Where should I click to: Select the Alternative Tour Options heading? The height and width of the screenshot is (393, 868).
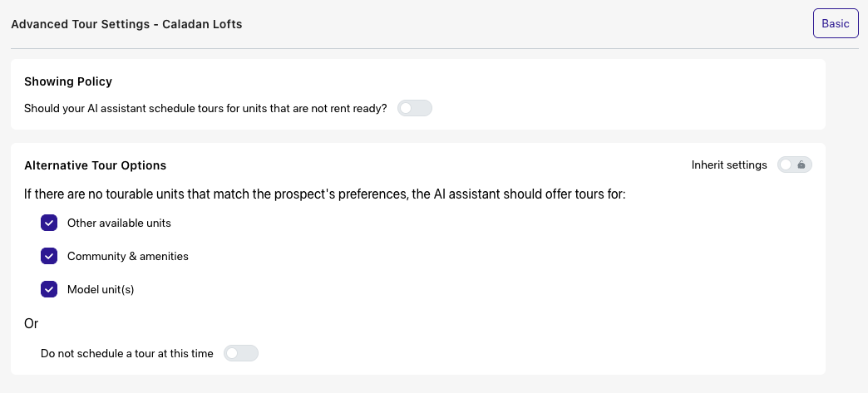coord(96,165)
